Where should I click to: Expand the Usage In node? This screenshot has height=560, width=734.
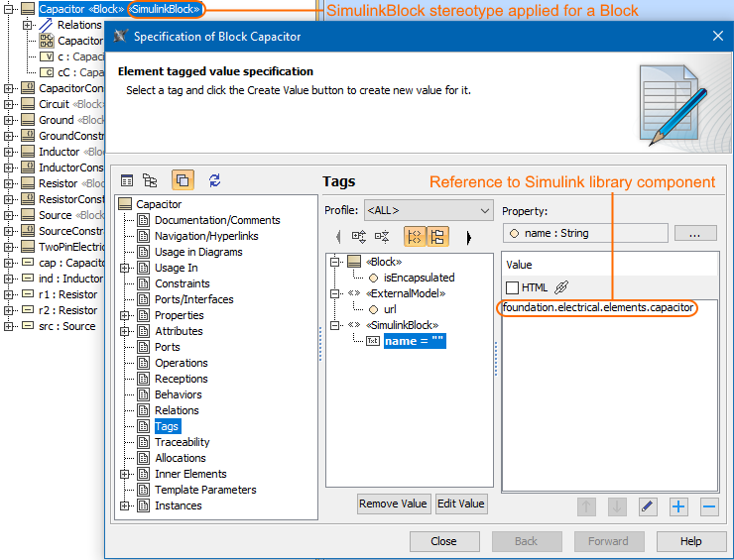(x=125, y=268)
